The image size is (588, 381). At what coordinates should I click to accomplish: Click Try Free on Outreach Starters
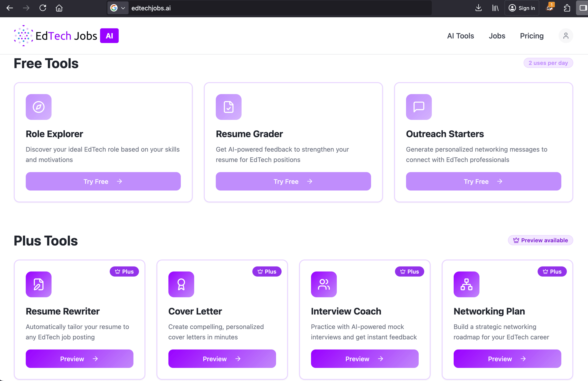click(x=483, y=181)
